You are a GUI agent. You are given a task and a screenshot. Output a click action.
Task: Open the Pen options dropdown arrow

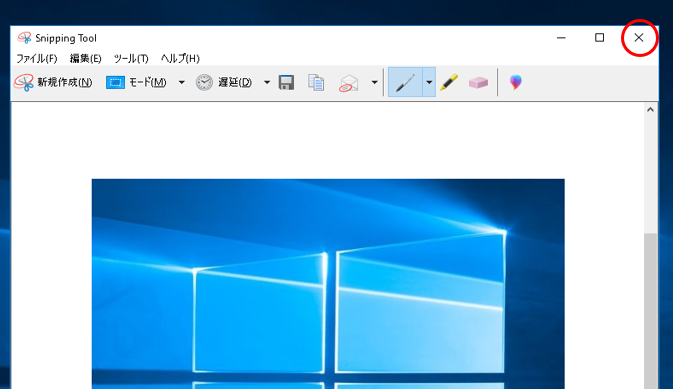pos(429,82)
